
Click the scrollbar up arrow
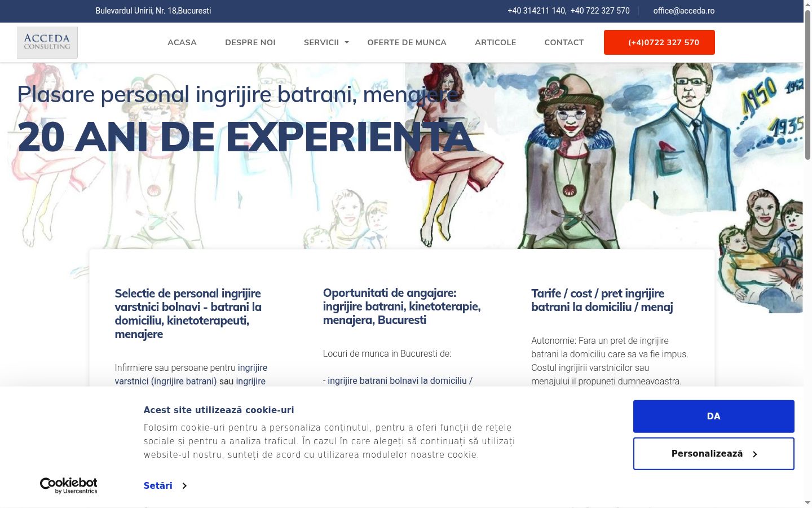pyautogui.click(x=807, y=4)
